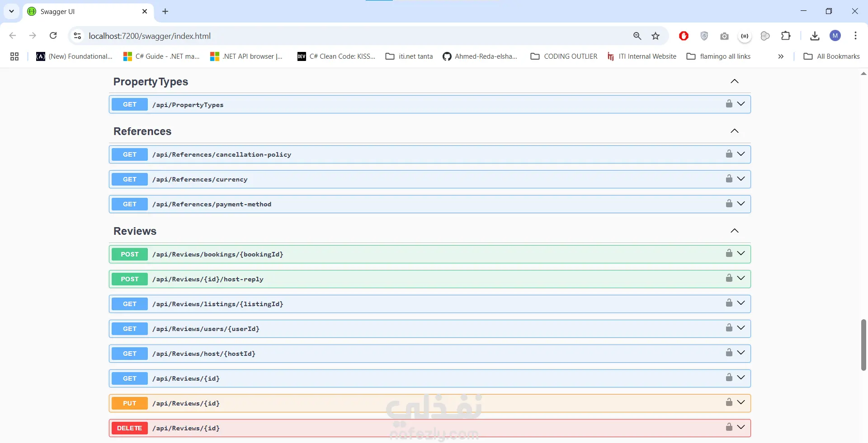Click the POST badge for host-reply endpoint
The width and height of the screenshot is (868, 443).
click(x=130, y=279)
